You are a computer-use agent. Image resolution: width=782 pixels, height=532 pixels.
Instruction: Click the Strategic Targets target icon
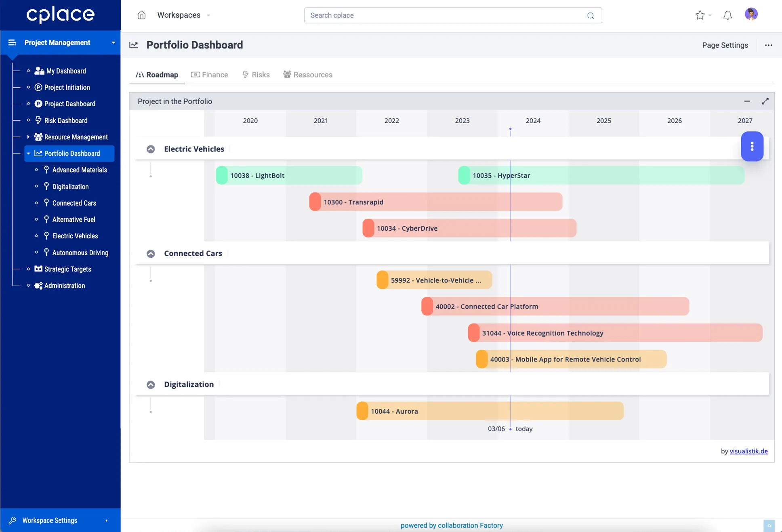click(38, 269)
